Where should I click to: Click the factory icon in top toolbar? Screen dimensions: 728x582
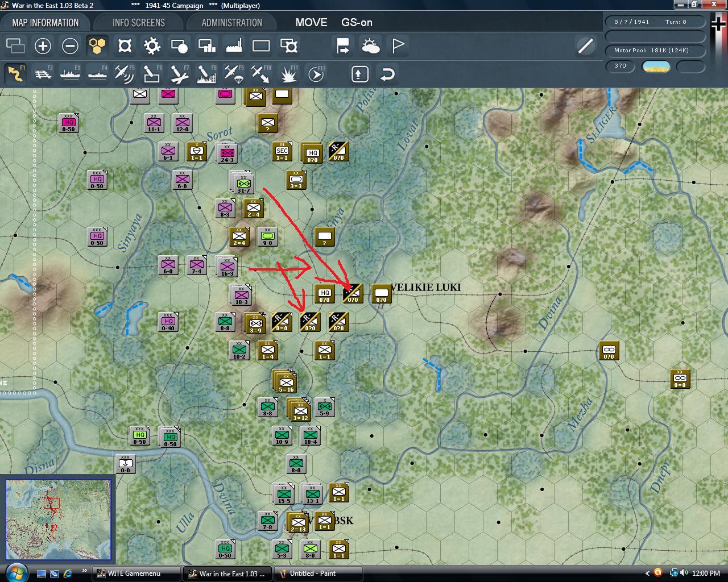[234, 46]
